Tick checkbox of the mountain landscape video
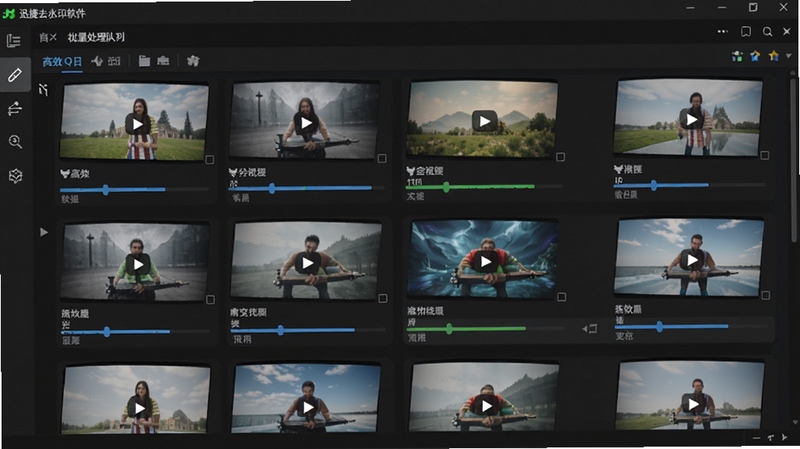This screenshot has height=449, width=800. tap(560, 157)
